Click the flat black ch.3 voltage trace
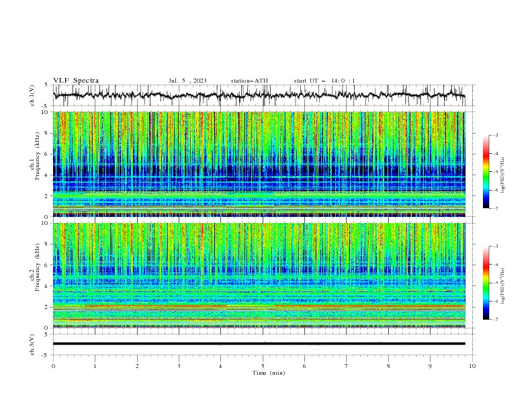This screenshot has height=411, width=532. coord(259,344)
